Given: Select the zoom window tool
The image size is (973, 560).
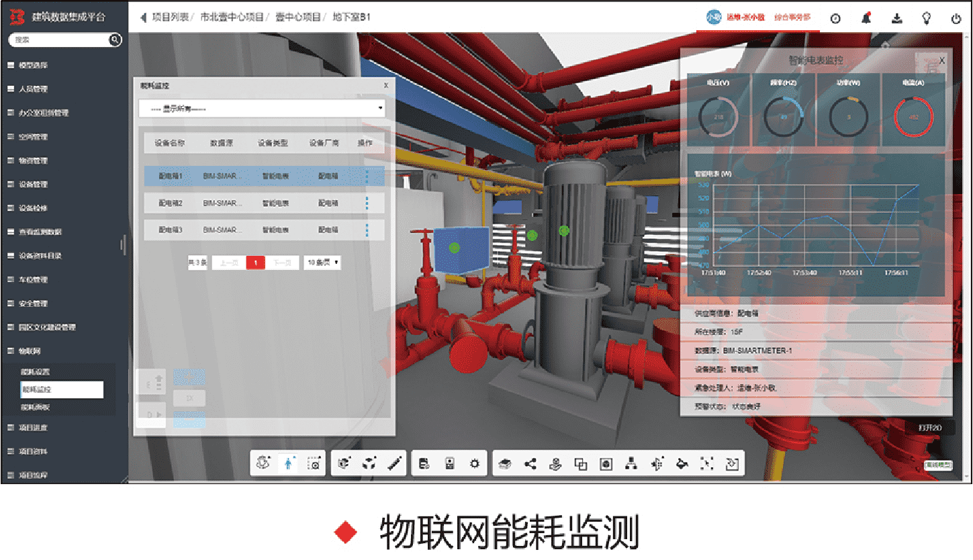Looking at the screenshot, I should (314, 463).
